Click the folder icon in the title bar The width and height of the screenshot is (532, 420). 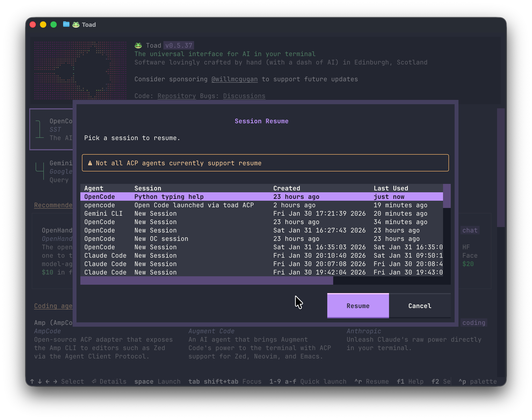66,24
